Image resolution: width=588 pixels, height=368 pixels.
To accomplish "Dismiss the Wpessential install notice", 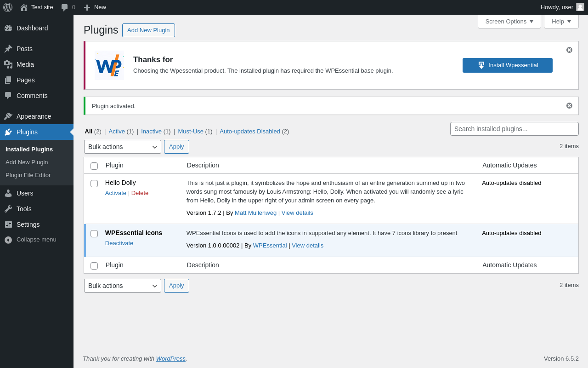I will coord(569,50).
